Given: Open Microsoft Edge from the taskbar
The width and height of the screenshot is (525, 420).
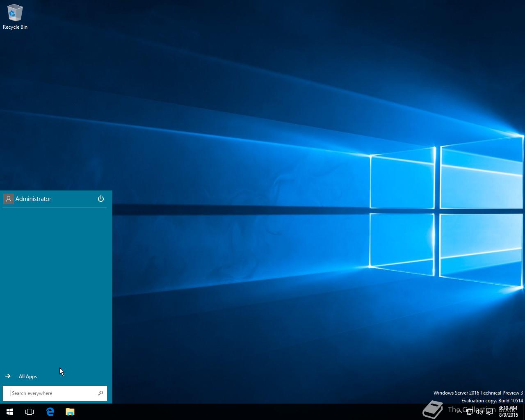Looking at the screenshot, I should pyautogui.click(x=50, y=411).
